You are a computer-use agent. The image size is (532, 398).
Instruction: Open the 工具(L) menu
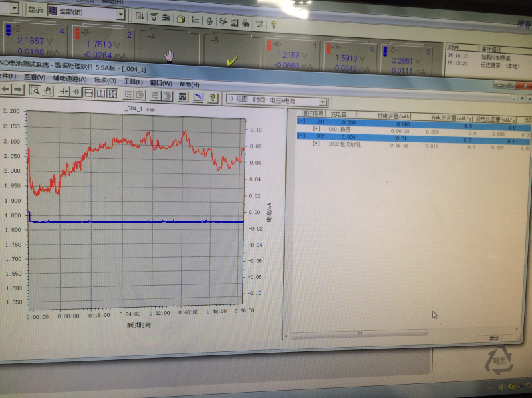133,82
